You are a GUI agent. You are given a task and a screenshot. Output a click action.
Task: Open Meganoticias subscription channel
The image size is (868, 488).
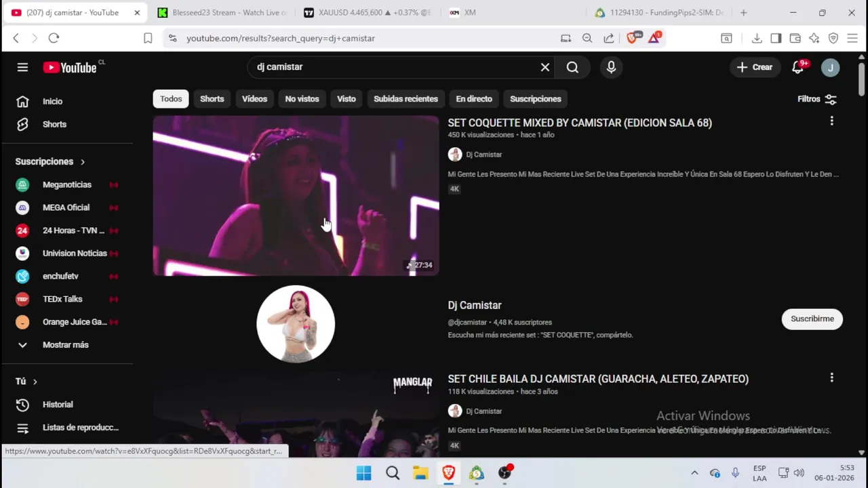(x=66, y=184)
